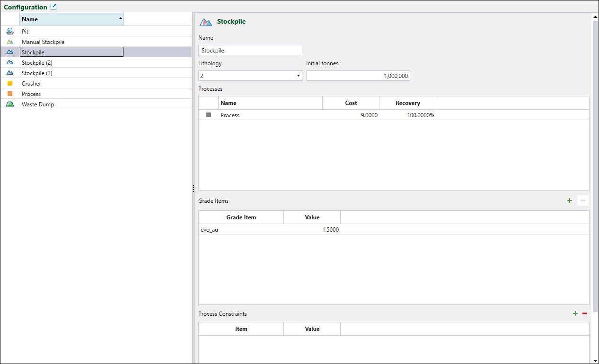Open Configuration in a pop-out window
The height and width of the screenshot is (364, 599).
tap(53, 7)
